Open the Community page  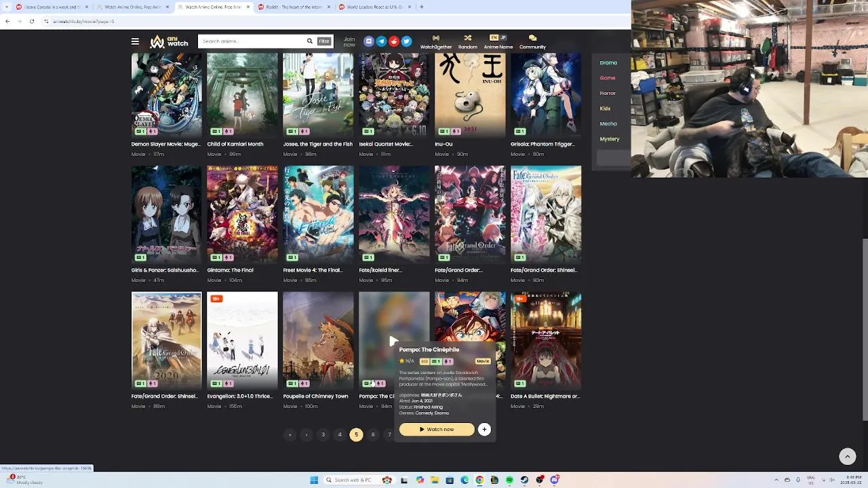[x=532, y=42]
